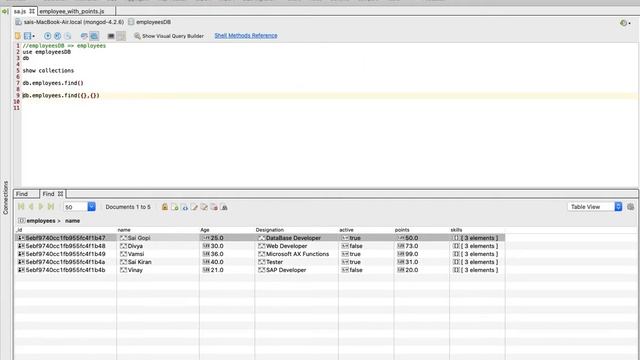Click the speech-bubble icon beside the highlighted editor toolbar icon
Screen dimensions: 640x360
[x=84, y=36]
